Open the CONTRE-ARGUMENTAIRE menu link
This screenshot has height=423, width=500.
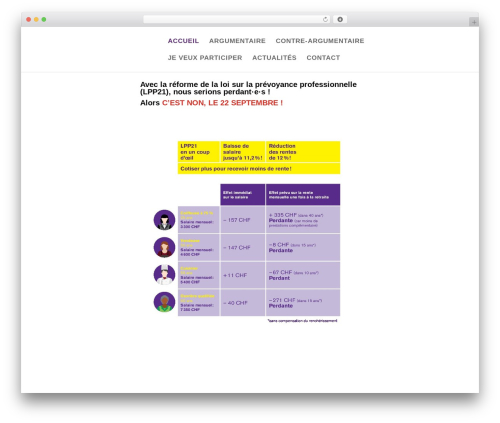320,41
